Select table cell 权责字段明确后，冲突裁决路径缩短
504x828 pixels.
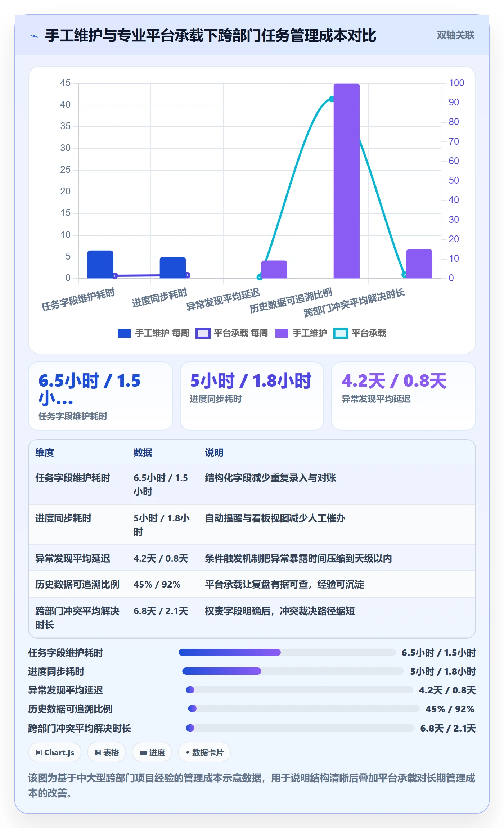[280, 611]
